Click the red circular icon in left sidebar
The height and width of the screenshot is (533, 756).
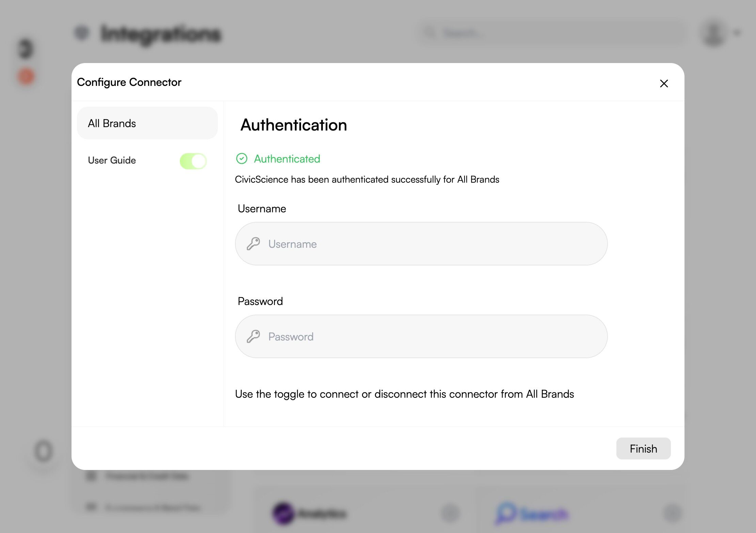26,76
